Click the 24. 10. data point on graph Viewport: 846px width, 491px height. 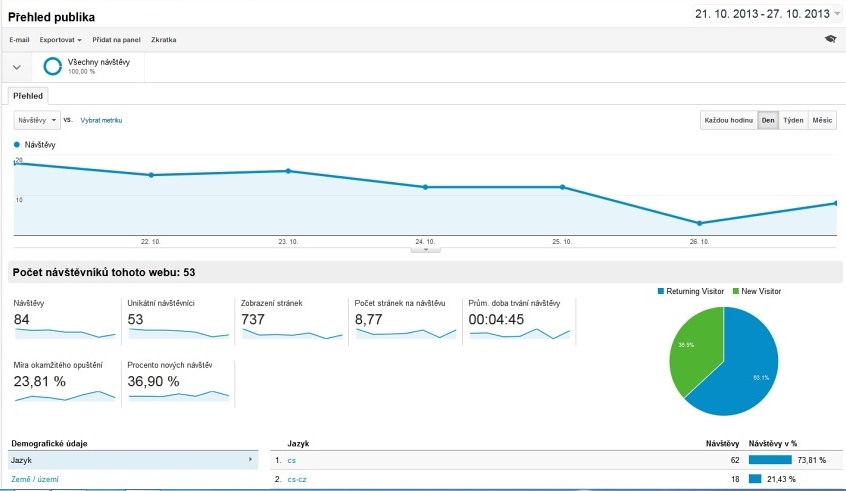(x=425, y=187)
